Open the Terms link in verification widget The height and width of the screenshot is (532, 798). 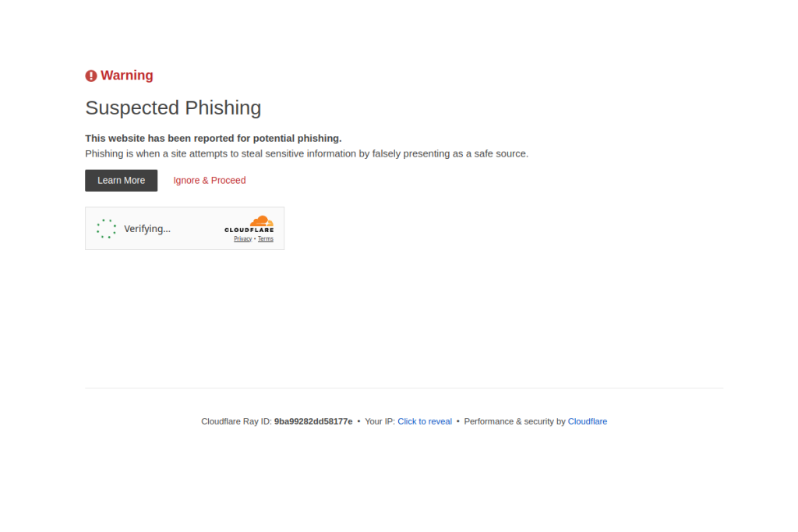point(266,239)
